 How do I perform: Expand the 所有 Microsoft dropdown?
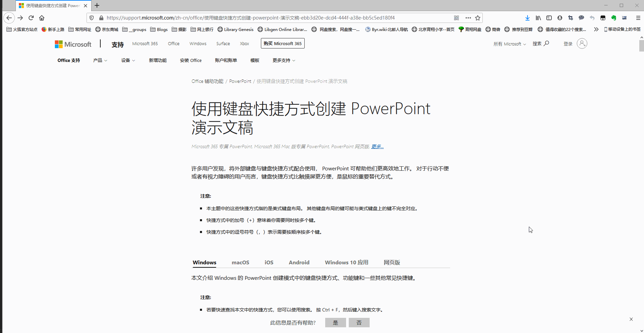[x=510, y=44]
